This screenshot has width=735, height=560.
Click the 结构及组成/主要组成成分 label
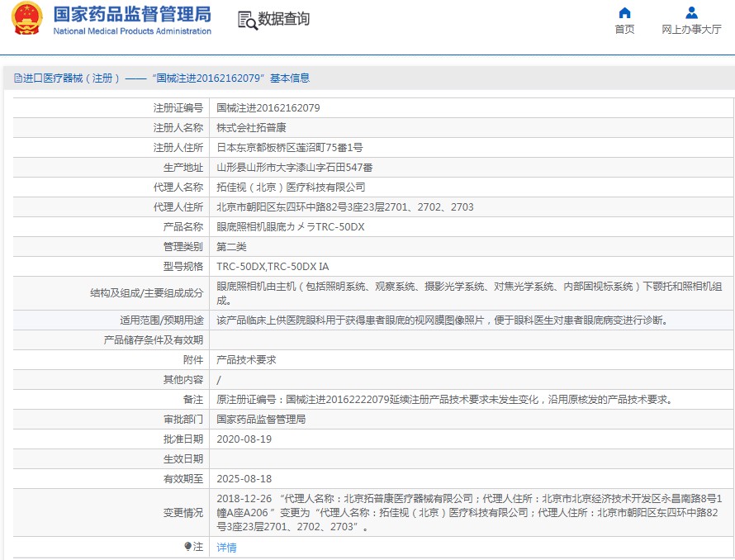pyautogui.click(x=147, y=293)
